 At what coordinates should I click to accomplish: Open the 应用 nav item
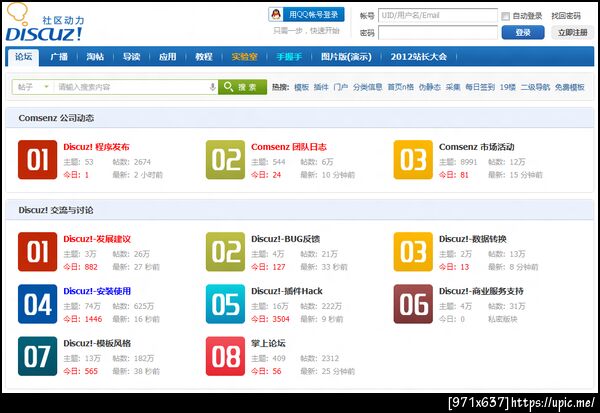coord(168,57)
